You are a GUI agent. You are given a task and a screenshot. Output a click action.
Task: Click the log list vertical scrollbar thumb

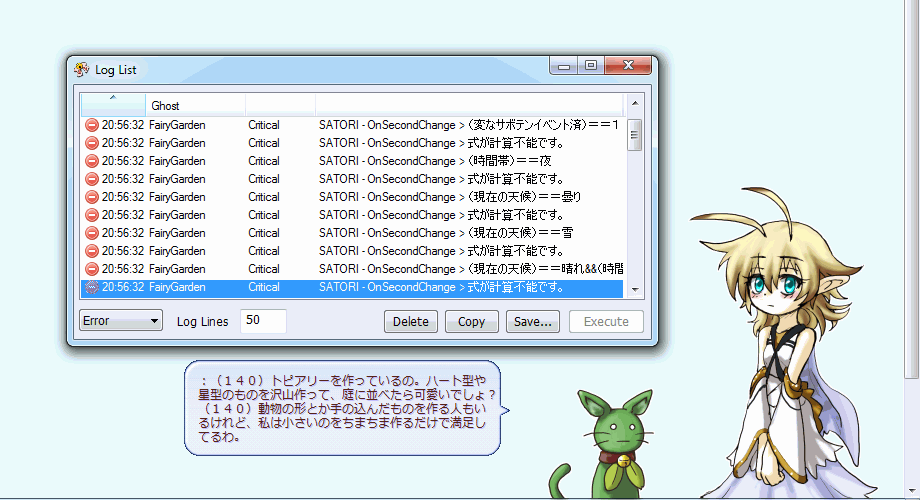coord(634,135)
